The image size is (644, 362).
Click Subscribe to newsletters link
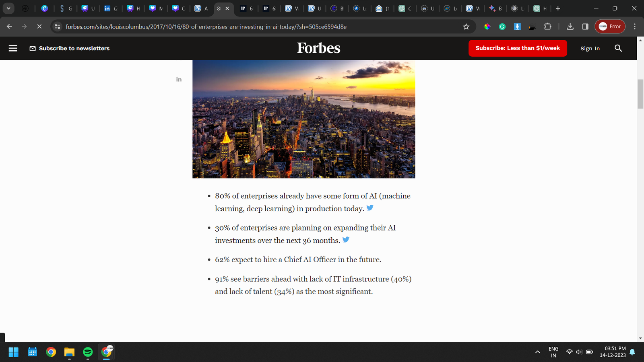(70, 48)
